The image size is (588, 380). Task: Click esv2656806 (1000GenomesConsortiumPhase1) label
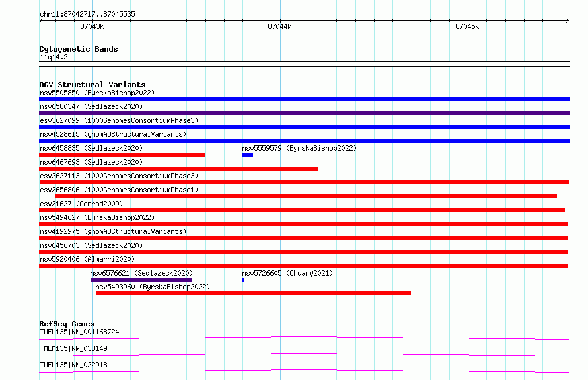(119, 190)
